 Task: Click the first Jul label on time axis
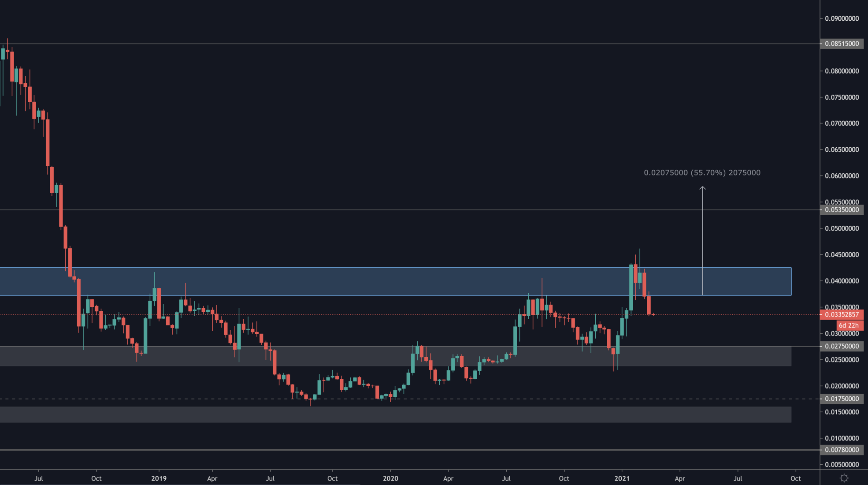pyautogui.click(x=39, y=478)
